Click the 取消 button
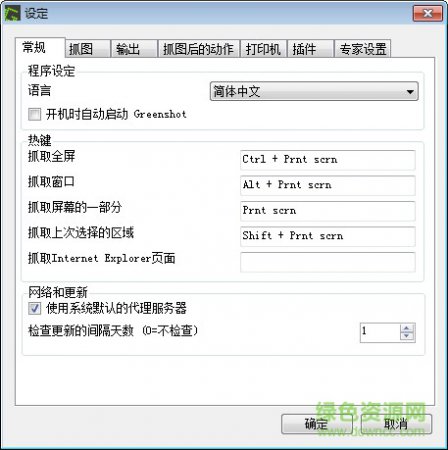448x450 pixels. (x=396, y=424)
